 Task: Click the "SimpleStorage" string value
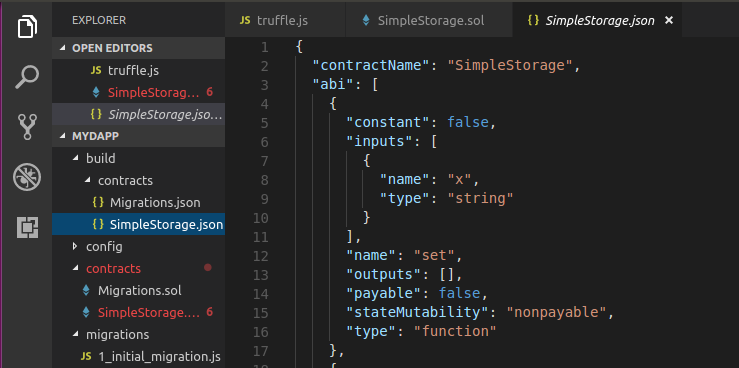pyautogui.click(x=509, y=65)
